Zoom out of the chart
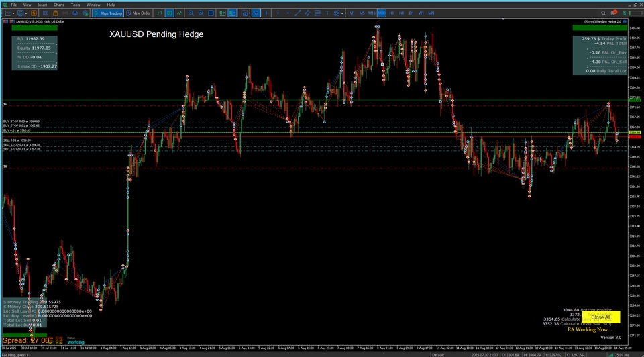644x357 pixels. (x=201, y=13)
